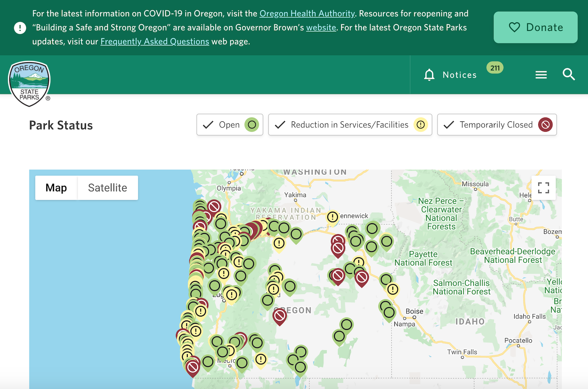Viewport: 588px width, 389px height.
Task: Click the search magnifier icon
Action: point(568,74)
